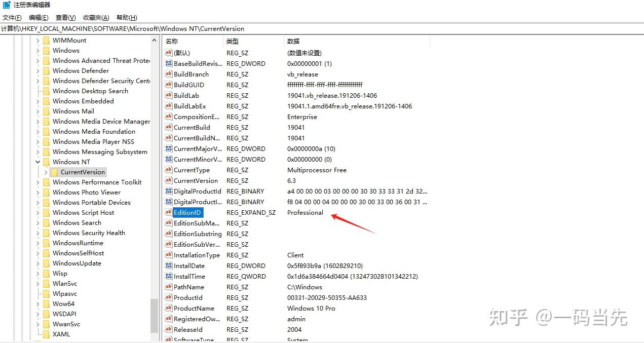The width and height of the screenshot is (644, 343).
Task: Select the binary data icon for DigitalProductId
Action: [169, 191]
